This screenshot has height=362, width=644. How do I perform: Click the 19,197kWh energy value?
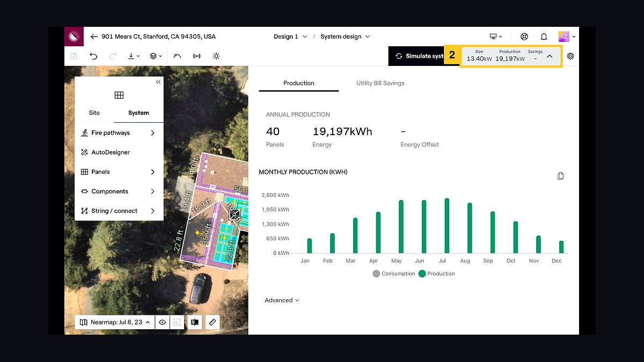[342, 132]
